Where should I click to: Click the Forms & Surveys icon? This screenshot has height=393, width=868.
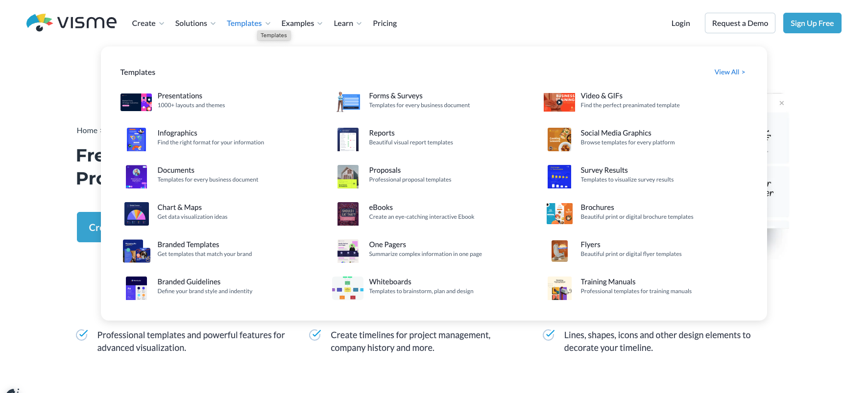(348, 102)
